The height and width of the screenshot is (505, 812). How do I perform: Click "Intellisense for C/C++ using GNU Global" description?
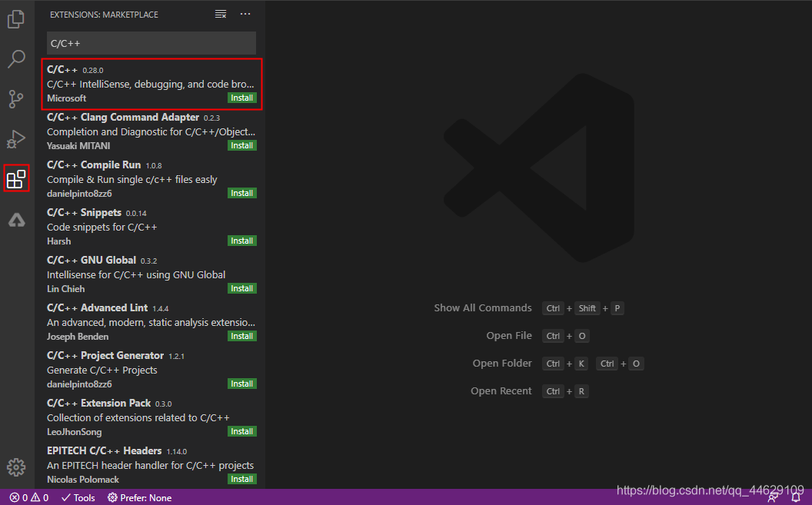[x=136, y=274]
